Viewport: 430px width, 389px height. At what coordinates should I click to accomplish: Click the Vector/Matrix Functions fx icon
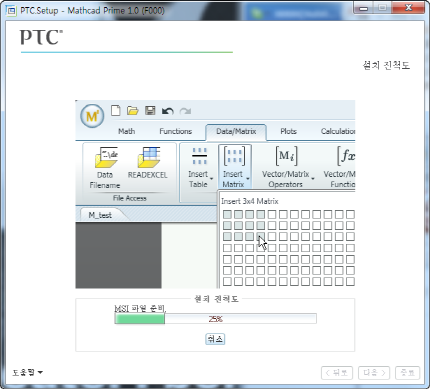point(346,156)
